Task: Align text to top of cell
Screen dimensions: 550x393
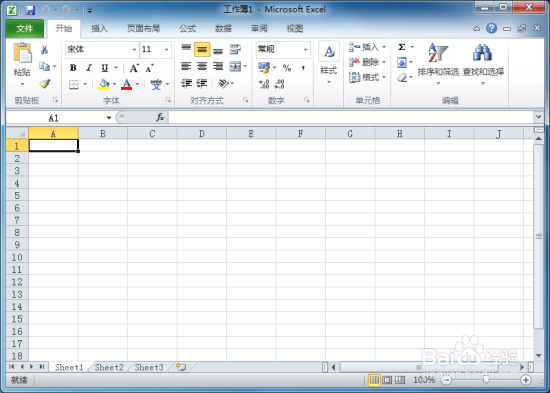Action: pyautogui.click(x=186, y=49)
